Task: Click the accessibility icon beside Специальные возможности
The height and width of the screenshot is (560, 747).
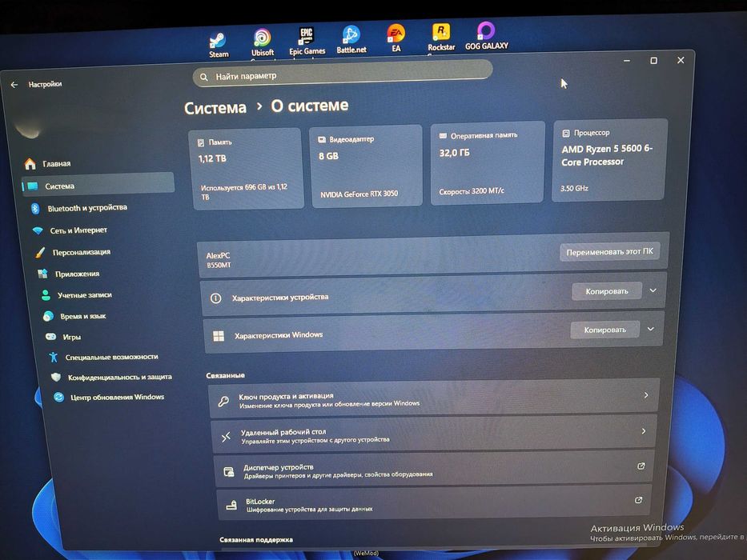Action: coord(54,357)
